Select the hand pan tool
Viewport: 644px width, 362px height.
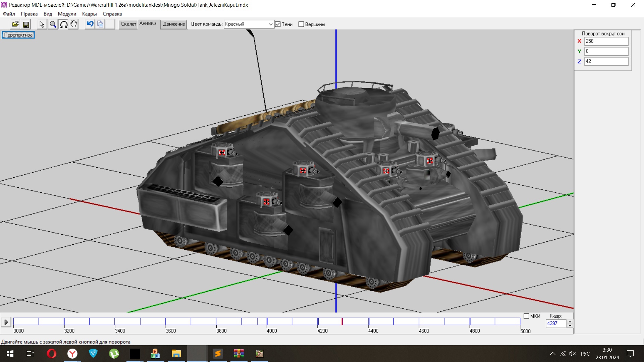pos(73,24)
